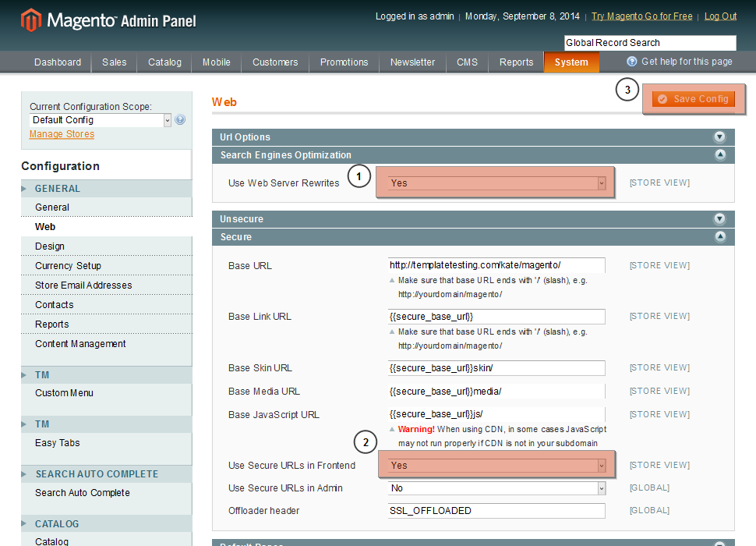Screen dimensions: 756x546
Task: Click the help question mark icon
Action: (631, 62)
